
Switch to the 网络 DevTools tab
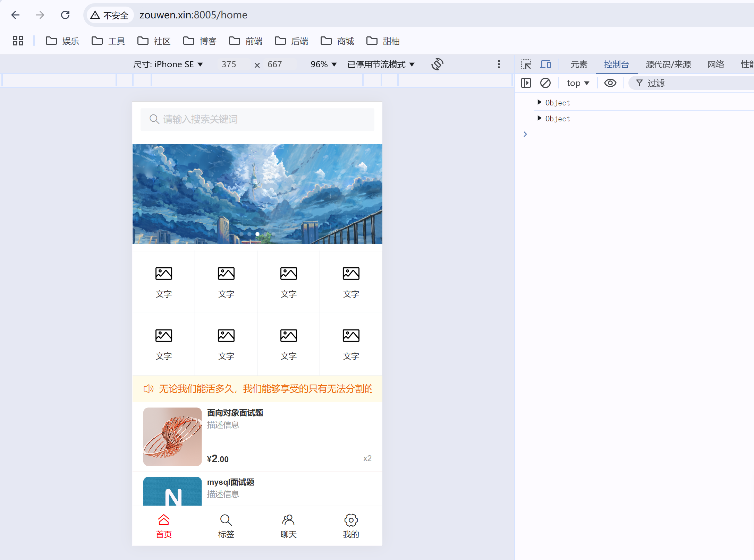(x=716, y=64)
